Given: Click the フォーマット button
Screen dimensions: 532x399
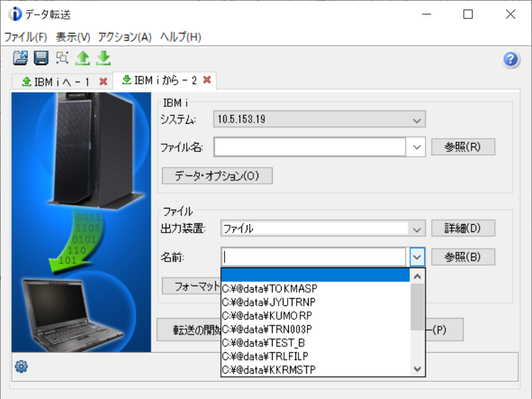Looking at the screenshot, I should point(192,286).
